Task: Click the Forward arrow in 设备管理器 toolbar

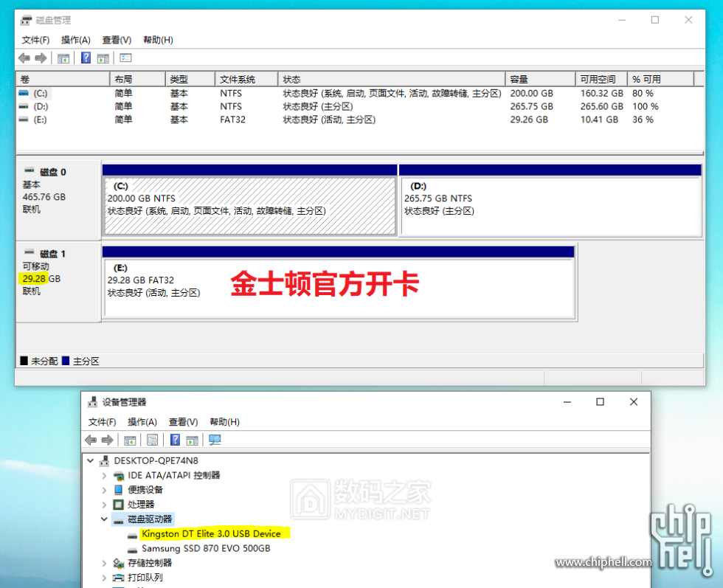Action: coord(108,440)
